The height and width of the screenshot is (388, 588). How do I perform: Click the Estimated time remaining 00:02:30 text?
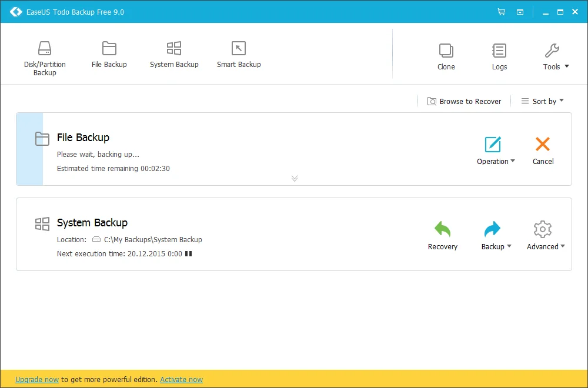(113, 169)
